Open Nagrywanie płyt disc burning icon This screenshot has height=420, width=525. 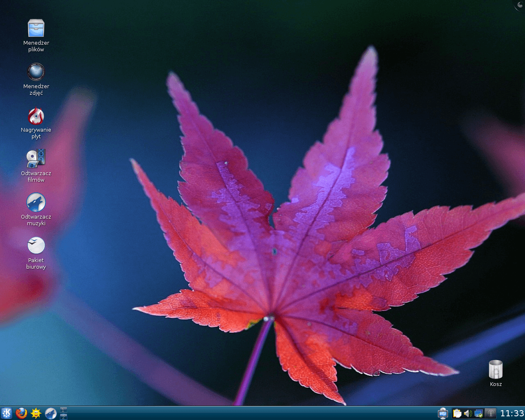point(36,116)
